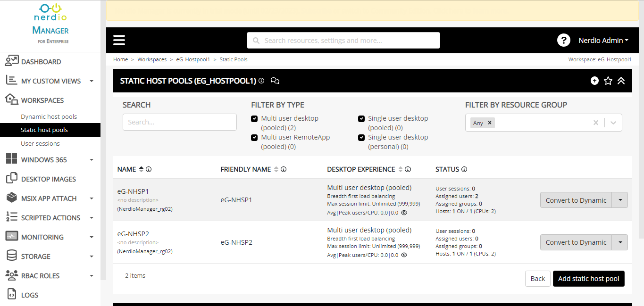Remove the Any tag from resource group filter

pyautogui.click(x=490, y=123)
